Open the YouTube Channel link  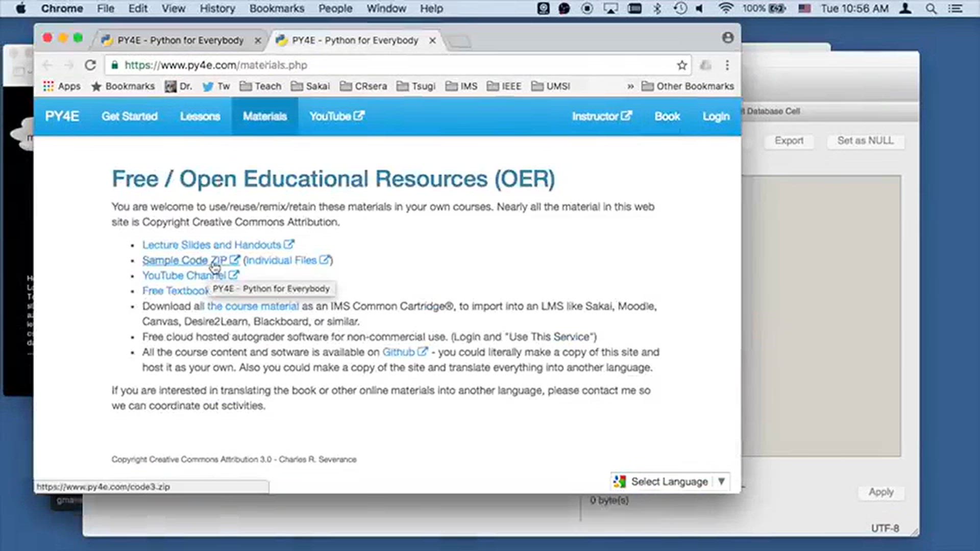click(190, 275)
